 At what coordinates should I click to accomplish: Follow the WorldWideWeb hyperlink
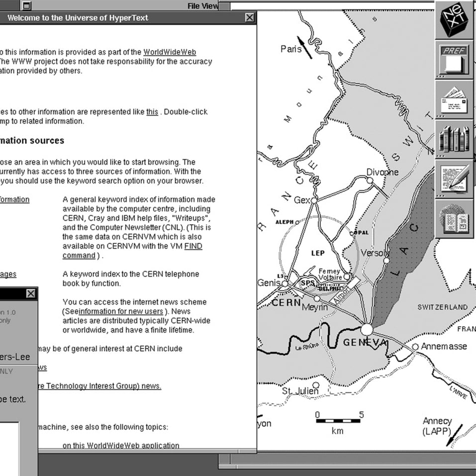tap(169, 52)
